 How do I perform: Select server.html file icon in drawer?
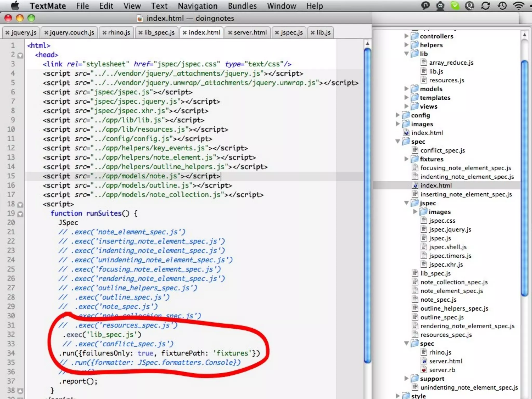click(x=424, y=361)
